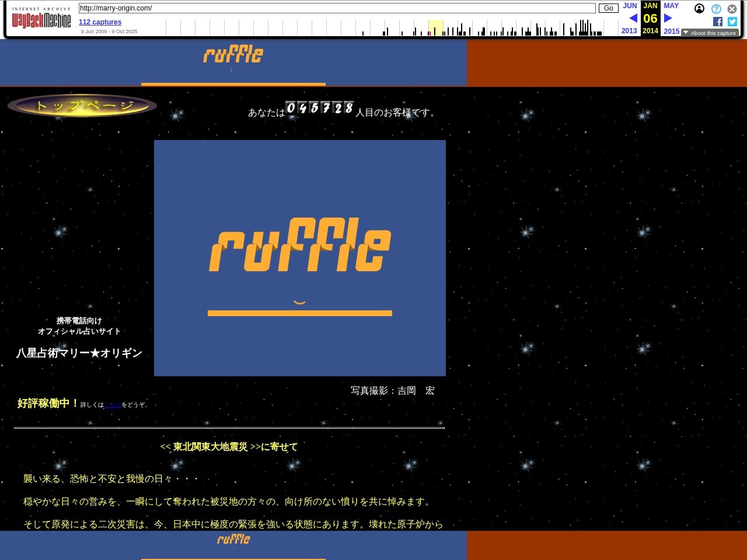Click the トップページ oval banner
Viewport: 747px width, 560px height.
click(82, 106)
